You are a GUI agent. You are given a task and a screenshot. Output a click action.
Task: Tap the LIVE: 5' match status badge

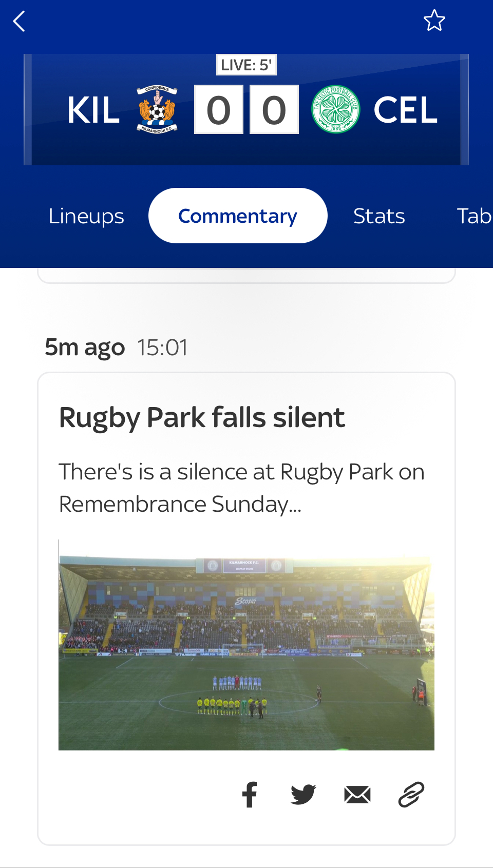246,65
